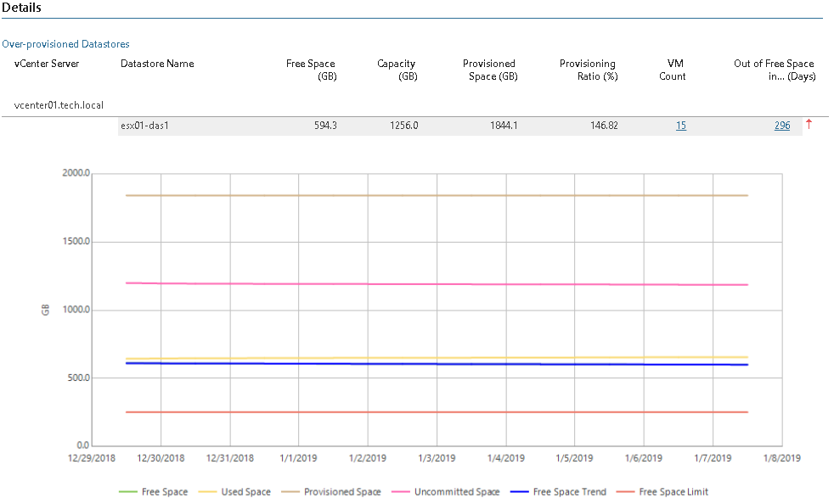Viewport: 834px width, 504px height.
Task: Click the Used Space legend swatch
Action: tap(207, 492)
